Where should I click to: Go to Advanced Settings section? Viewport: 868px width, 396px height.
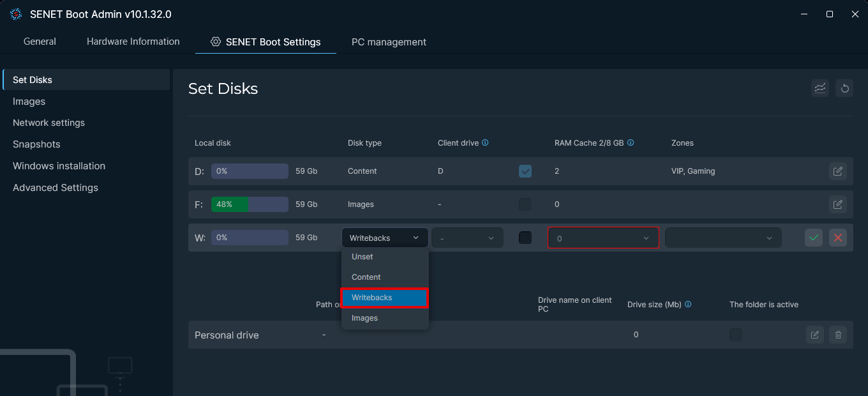[56, 188]
